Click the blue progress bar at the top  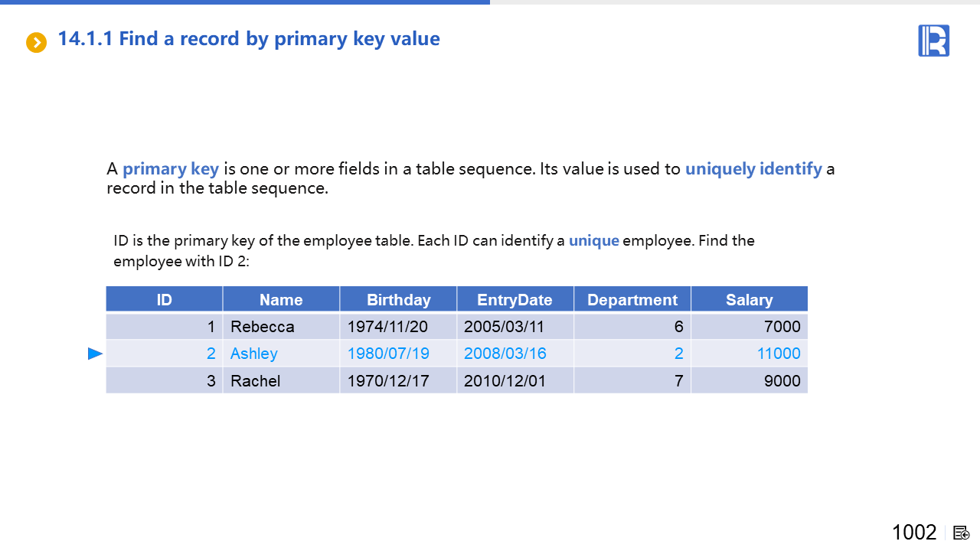(x=245, y=2)
